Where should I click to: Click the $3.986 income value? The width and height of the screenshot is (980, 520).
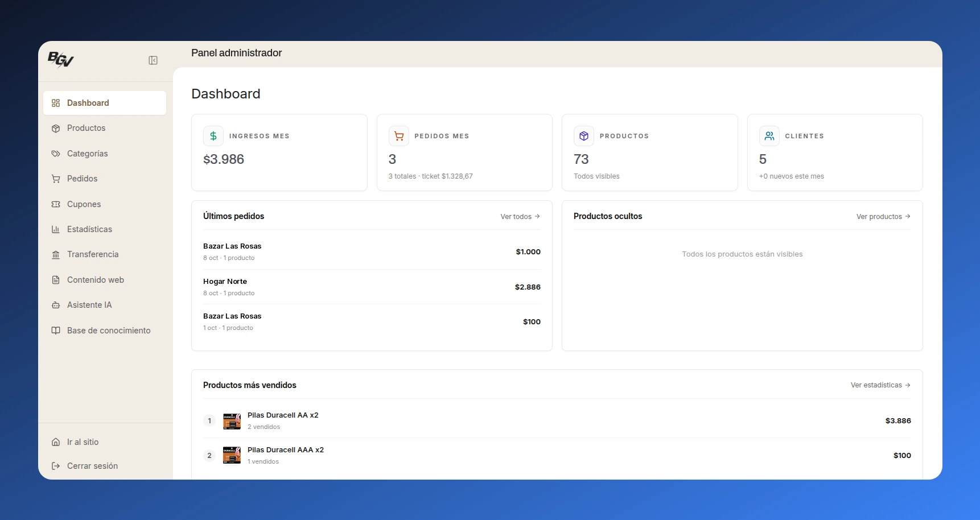pyautogui.click(x=224, y=159)
